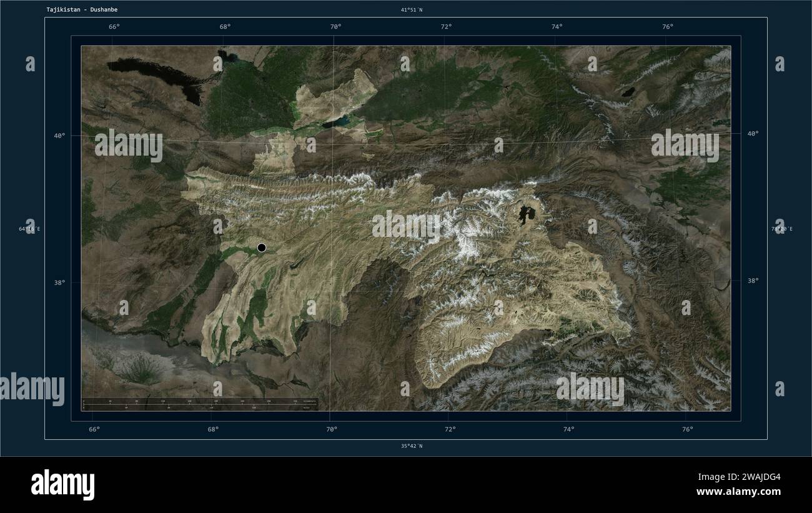Click the right-side 40° latitude label
Screen dimensions: 812x513
753,133
